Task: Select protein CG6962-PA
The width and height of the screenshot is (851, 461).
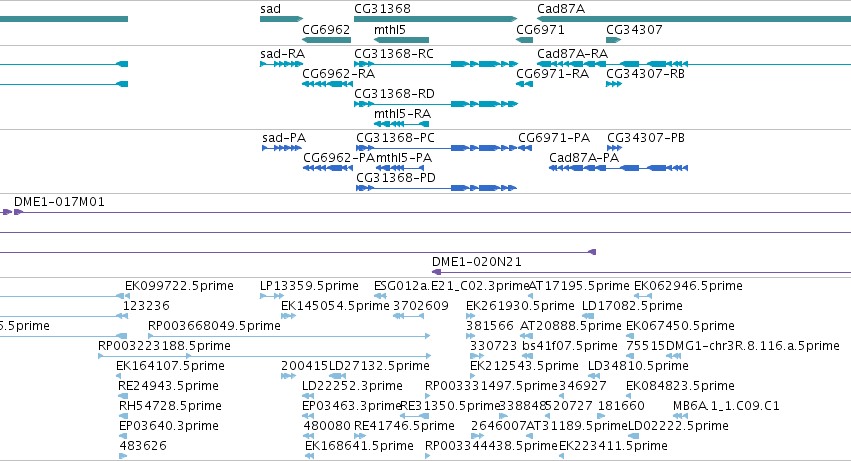Action: point(339,158)
